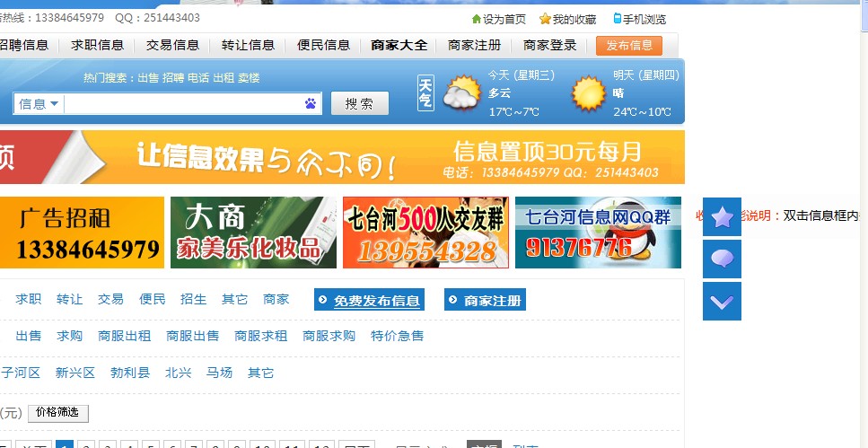Click tomorrow's sunny weather icon
This screenshot has height=448, width=868.
click(x=589, y=94)
